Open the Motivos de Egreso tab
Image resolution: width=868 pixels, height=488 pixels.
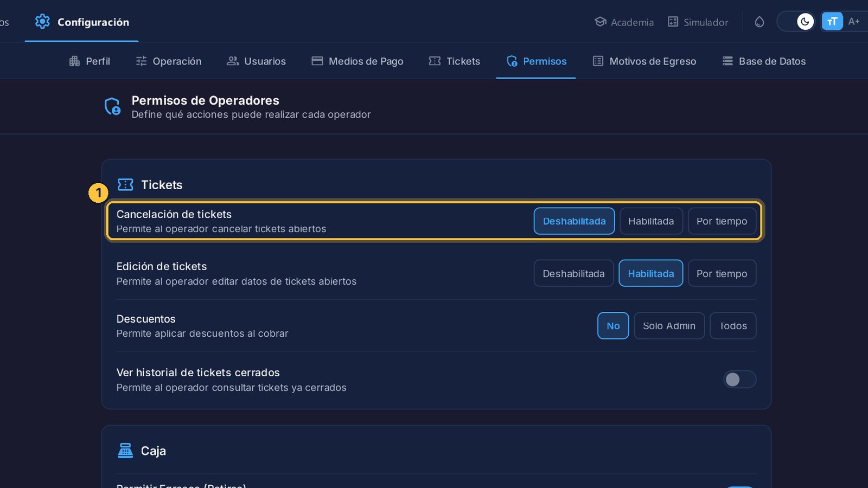click(644, 61)
